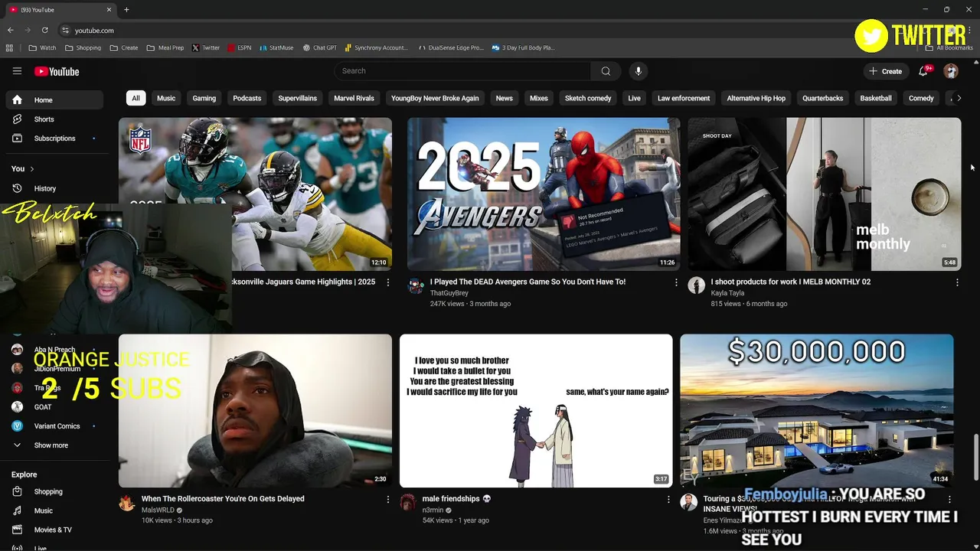Reload the page
Image resolution: width=980 pixels, height=551 pixels.
click(x=44, y=30)
